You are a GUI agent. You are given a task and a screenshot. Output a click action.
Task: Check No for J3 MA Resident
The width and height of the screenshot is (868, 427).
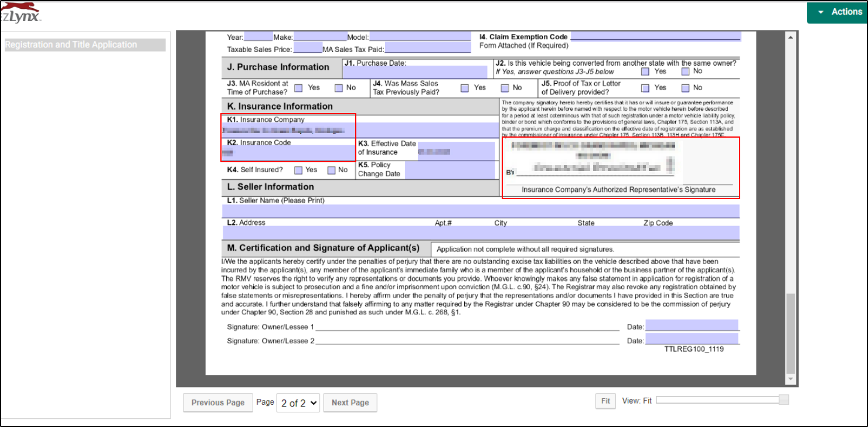pos(339,88)
